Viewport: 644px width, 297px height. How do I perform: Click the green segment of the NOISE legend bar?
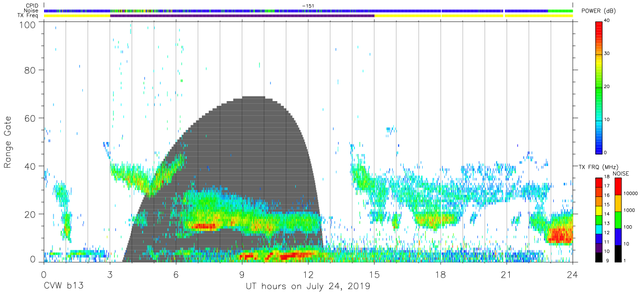(x=617, y=219)
